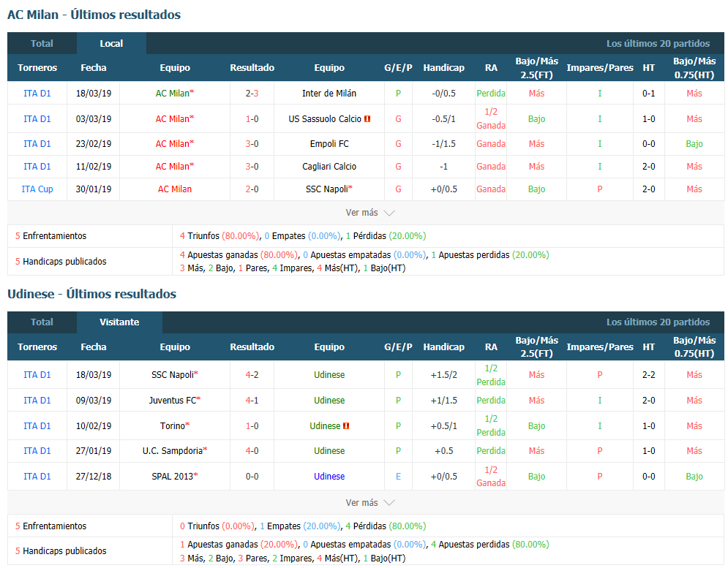Click the 0-0 result for SPAL vs Udinese

pos(252,477)
